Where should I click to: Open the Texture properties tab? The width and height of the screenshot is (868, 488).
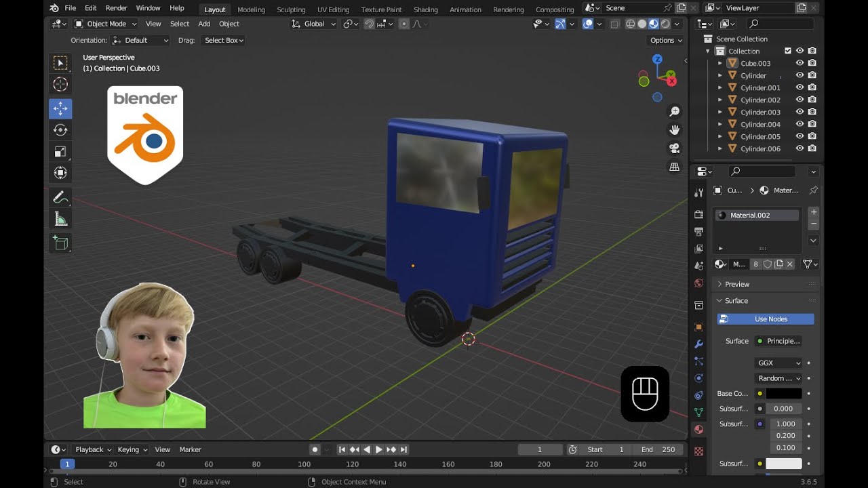(698, 451)
